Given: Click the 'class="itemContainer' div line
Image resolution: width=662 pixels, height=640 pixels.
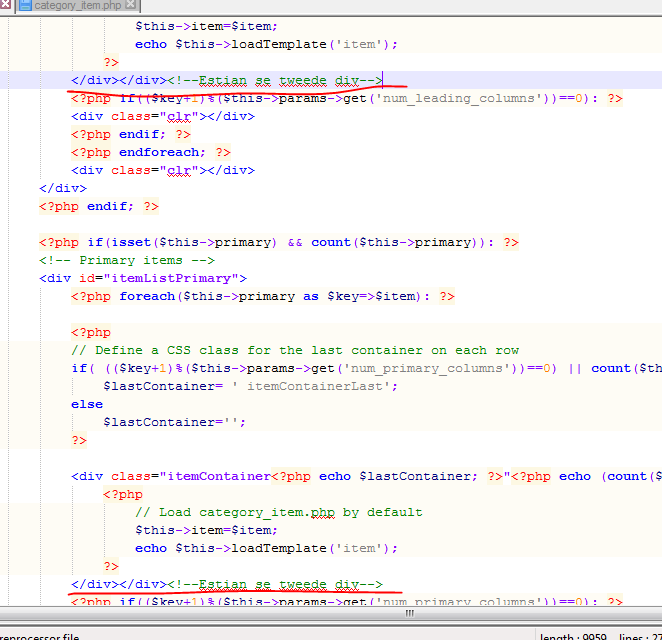Looking at the screenshot, I should pos(366,476).
